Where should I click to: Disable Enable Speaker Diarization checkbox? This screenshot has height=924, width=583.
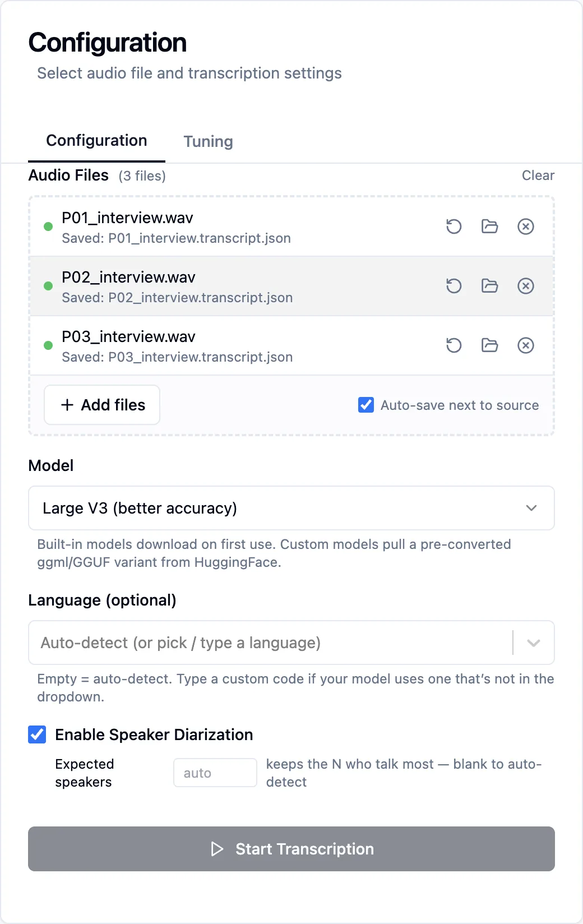pos(37,734)
